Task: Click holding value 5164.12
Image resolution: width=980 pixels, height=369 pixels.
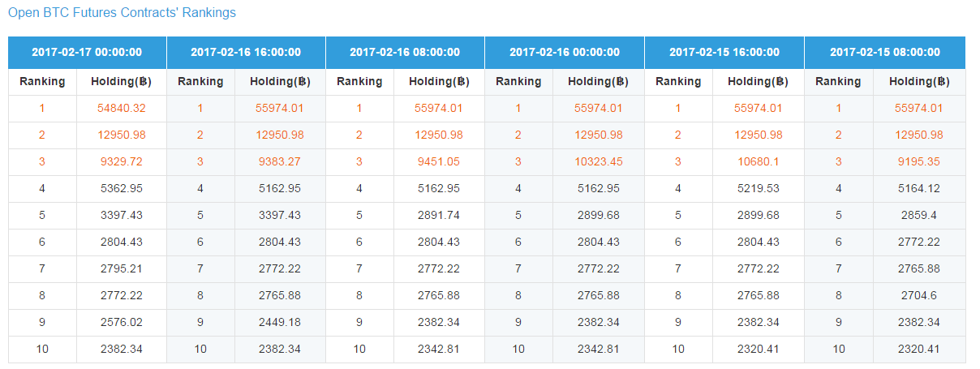Action: click(919, 189)
